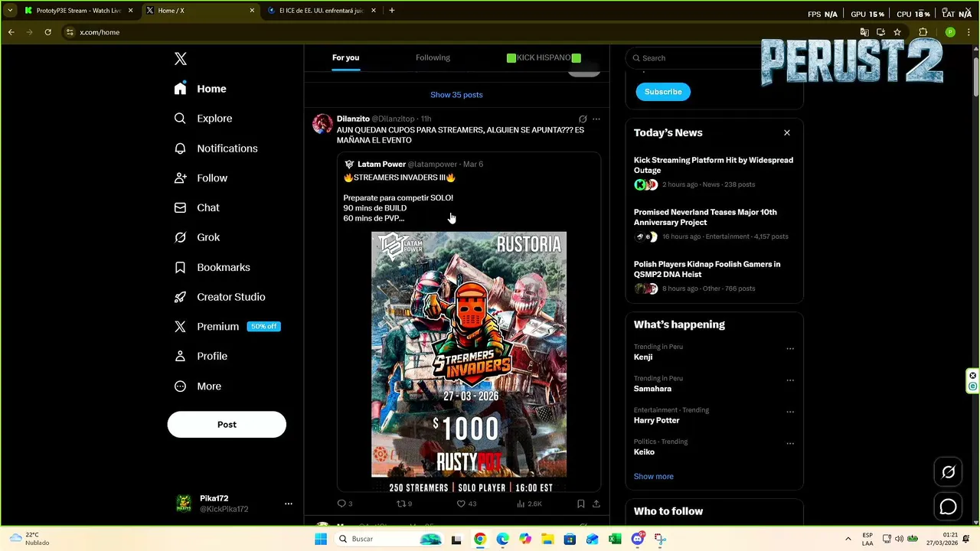Open the floating Grok button

(949, 472)
